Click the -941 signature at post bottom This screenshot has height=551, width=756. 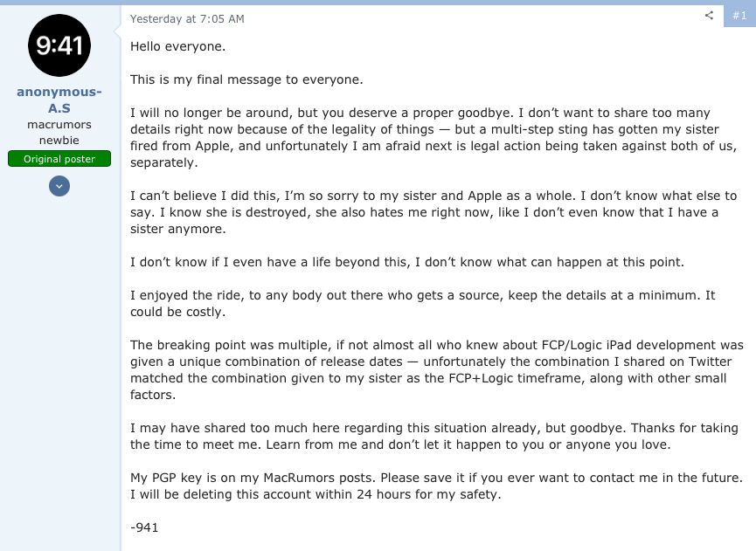[144, 527]
